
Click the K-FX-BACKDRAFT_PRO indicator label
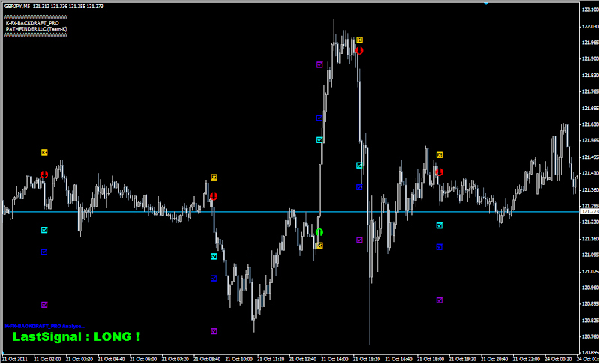[32, 23]
